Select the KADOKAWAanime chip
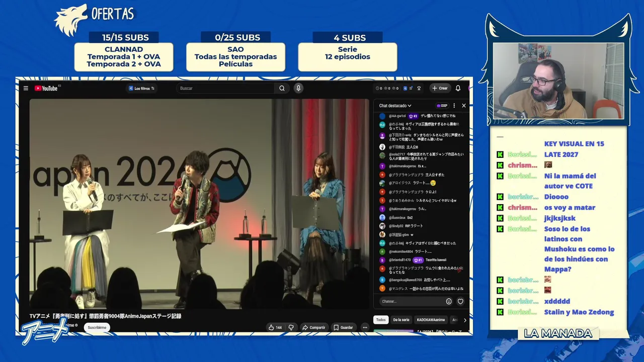The image size is (644, 362). tap(431, 320)
